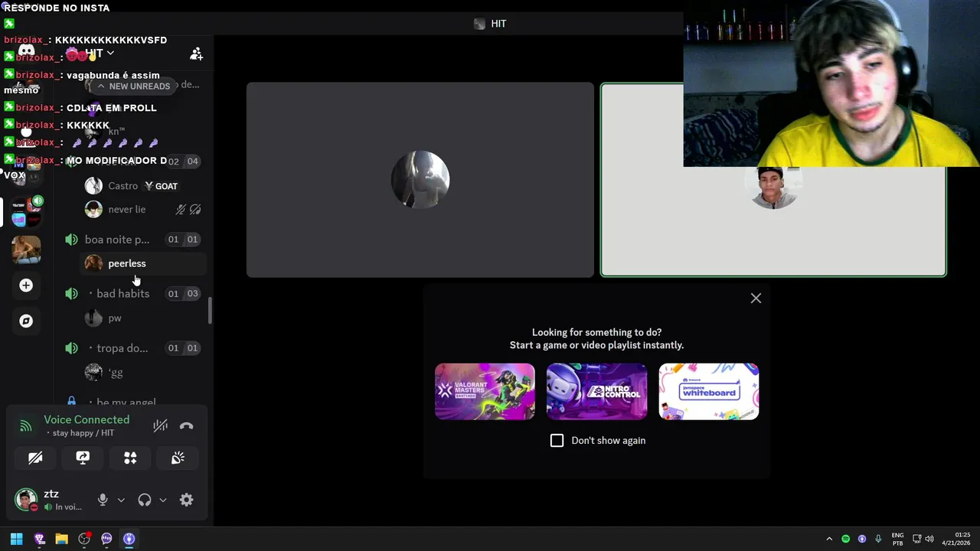Disconnect from voice with the hang-up icon

186,426
